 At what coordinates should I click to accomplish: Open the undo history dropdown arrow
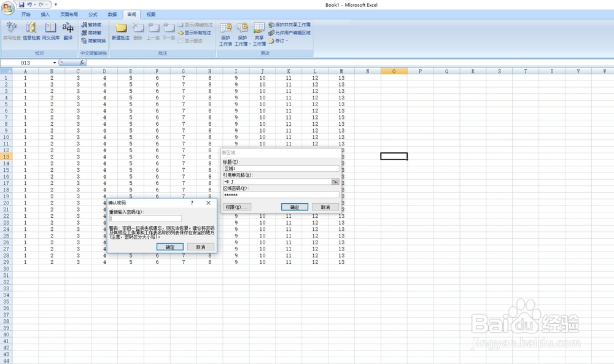[x=34, y=5]
